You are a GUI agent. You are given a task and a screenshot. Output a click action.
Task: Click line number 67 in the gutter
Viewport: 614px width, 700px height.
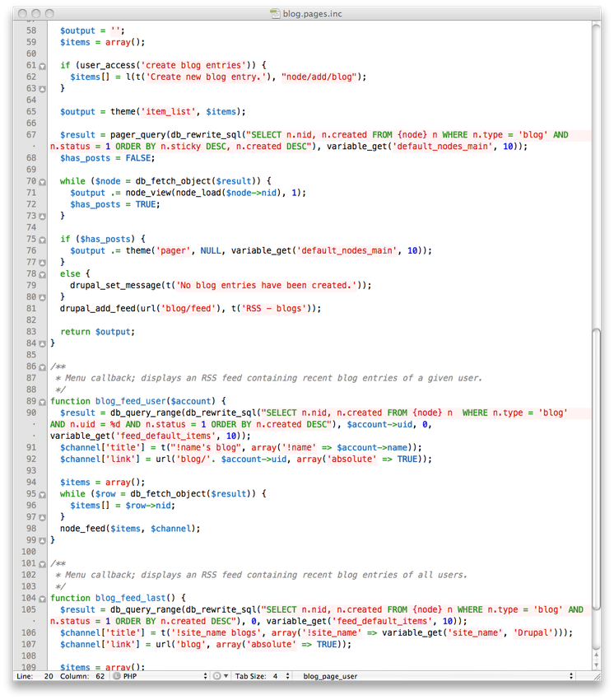pyautogui.click(x=31, y=135)
